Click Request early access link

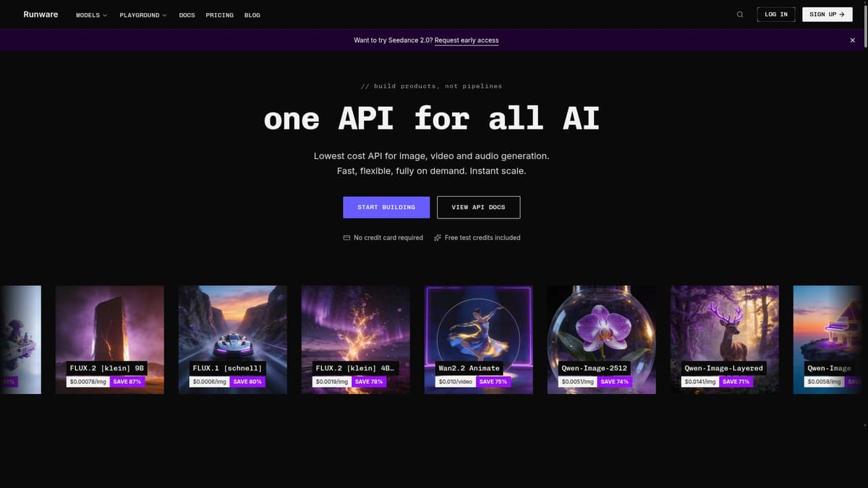(467, 40)
